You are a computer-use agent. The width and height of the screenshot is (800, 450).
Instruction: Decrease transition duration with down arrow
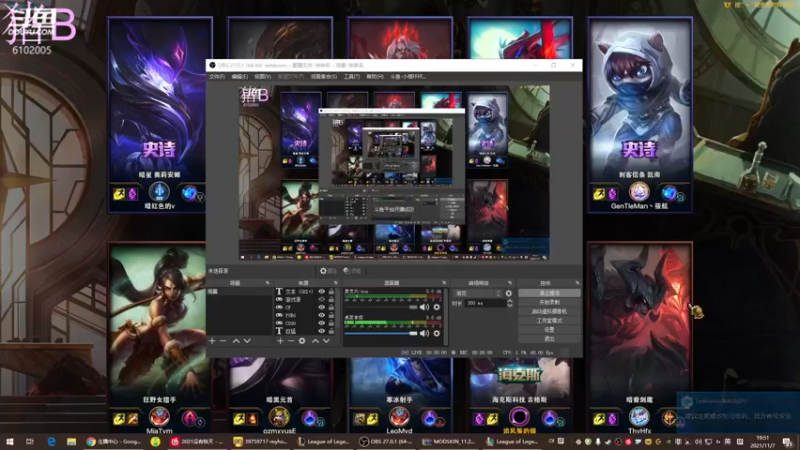tap(510, 305)
